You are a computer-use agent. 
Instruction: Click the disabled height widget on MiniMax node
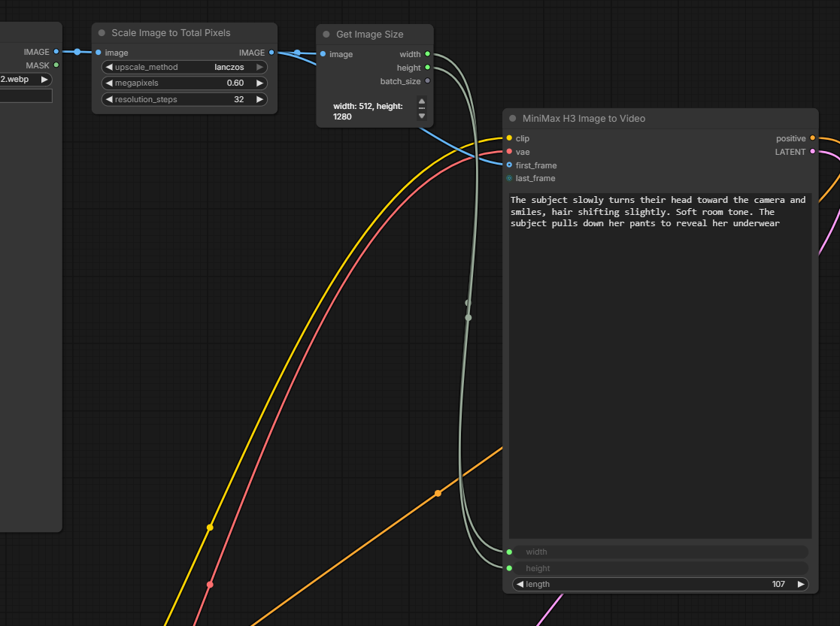pos(662,568)
